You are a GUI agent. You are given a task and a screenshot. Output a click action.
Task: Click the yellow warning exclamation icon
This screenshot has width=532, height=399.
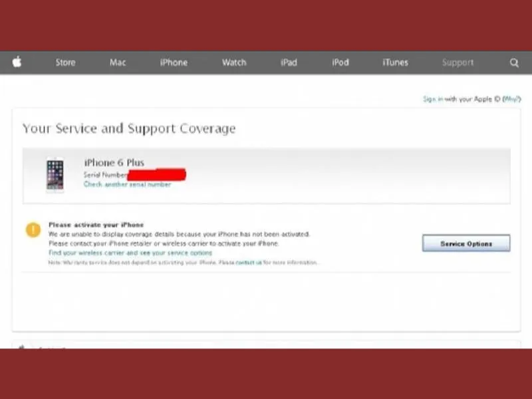(x=33, y=229)
